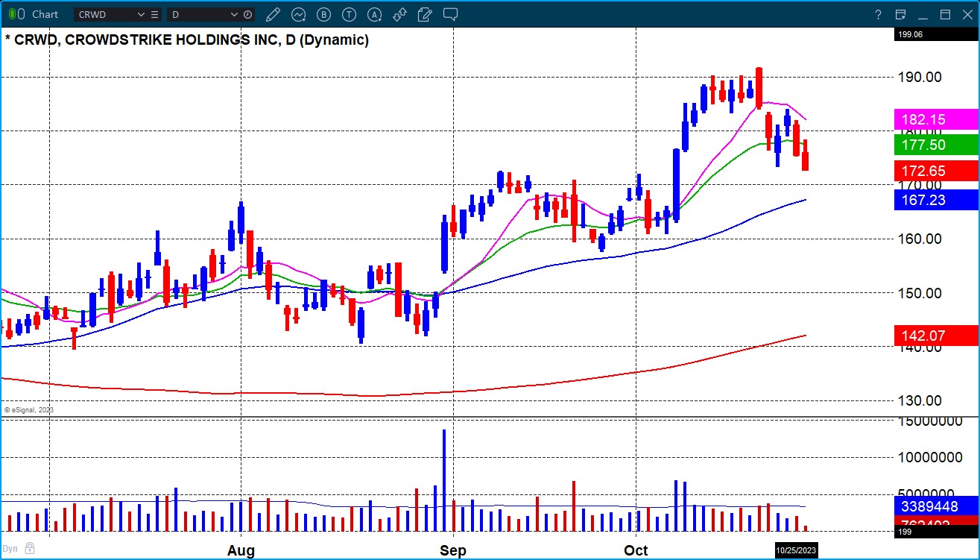Click the Chart window title

coord(45,14)
